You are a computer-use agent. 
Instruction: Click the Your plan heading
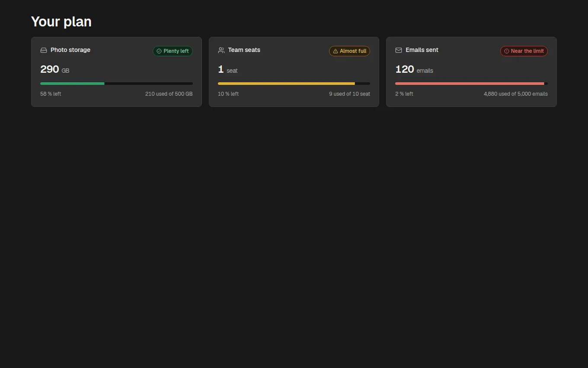pyautogui.click(x=61, y=22)
